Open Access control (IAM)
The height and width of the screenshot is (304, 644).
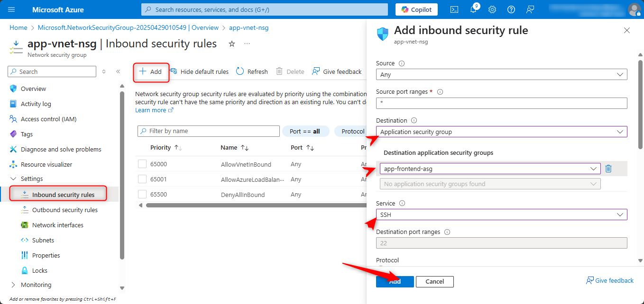(x=48, y=119)
